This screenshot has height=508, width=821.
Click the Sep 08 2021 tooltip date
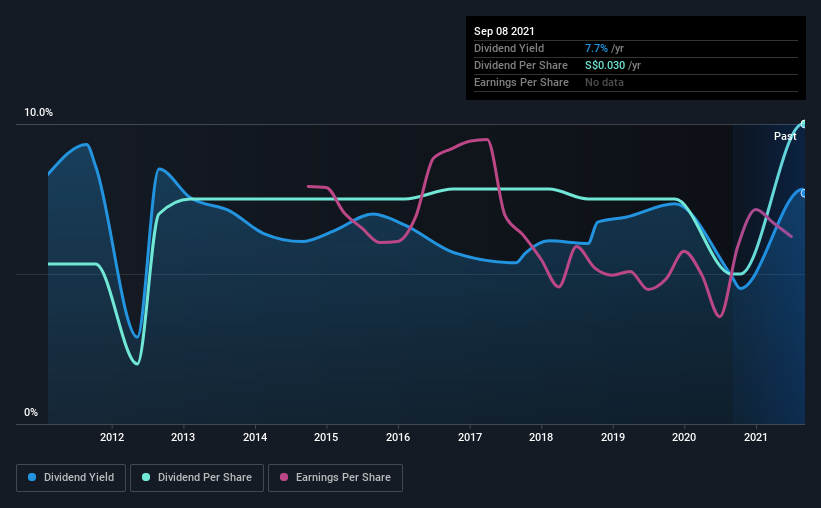click(x=504, y=31)
